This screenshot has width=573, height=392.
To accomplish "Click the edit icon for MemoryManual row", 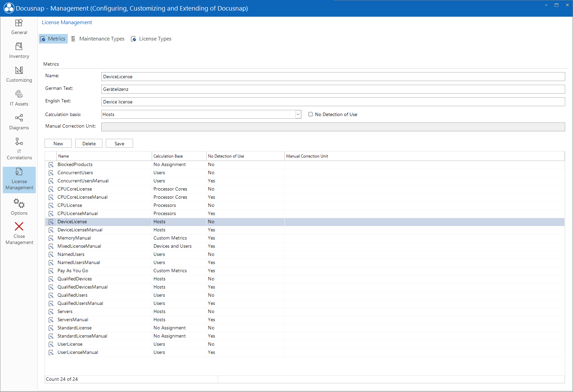I will pyautogui.click(x=51, y=238).
